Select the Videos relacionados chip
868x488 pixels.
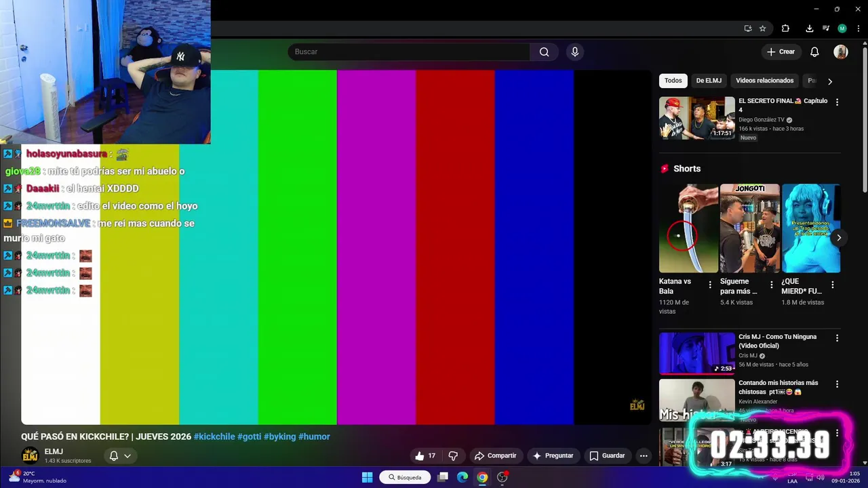point(764,81)
